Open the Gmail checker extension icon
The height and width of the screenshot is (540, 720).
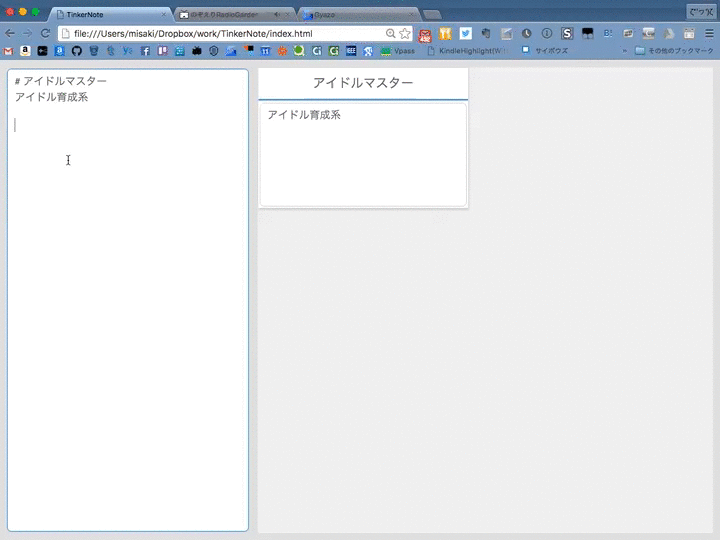click(x=425, y=35)
